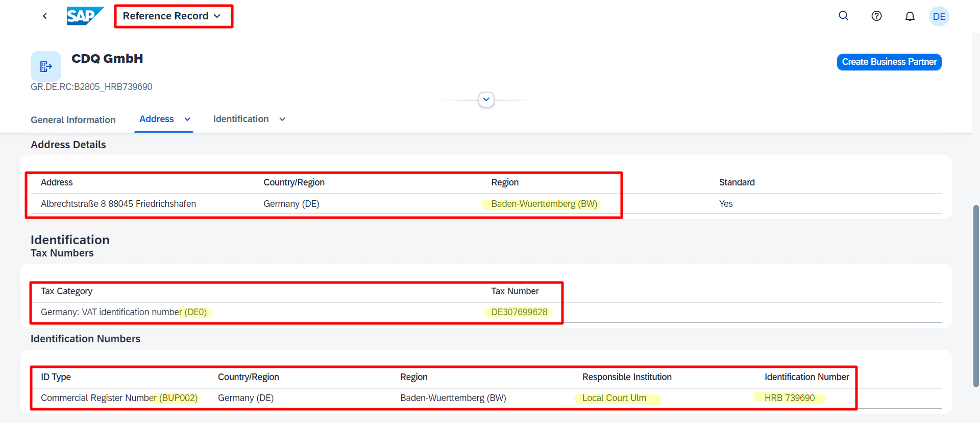Click the Standard column header
Screen dimensions: 980x423
[x=737, y=182]
